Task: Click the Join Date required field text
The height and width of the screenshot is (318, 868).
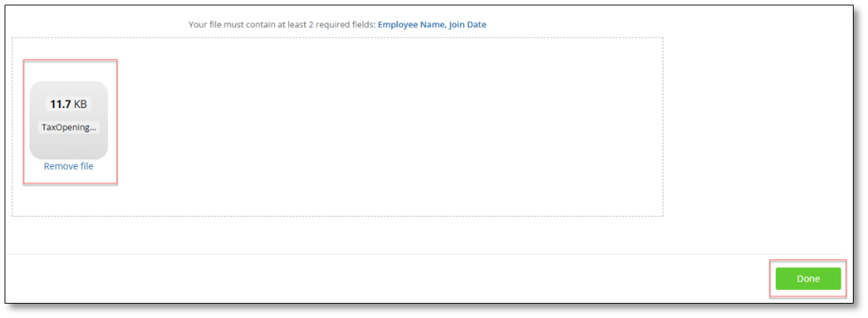Action: pyautogui.click(x=468, y=24)
